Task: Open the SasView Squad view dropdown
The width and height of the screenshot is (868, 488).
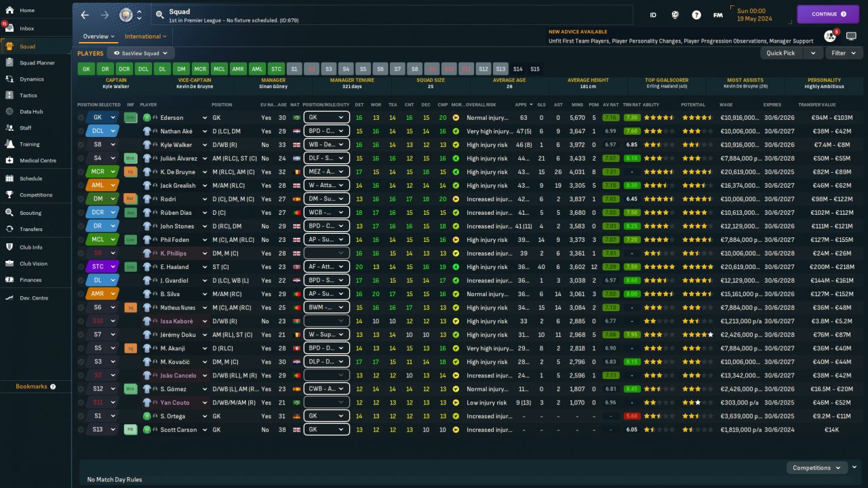Action: tap(140, 53)
